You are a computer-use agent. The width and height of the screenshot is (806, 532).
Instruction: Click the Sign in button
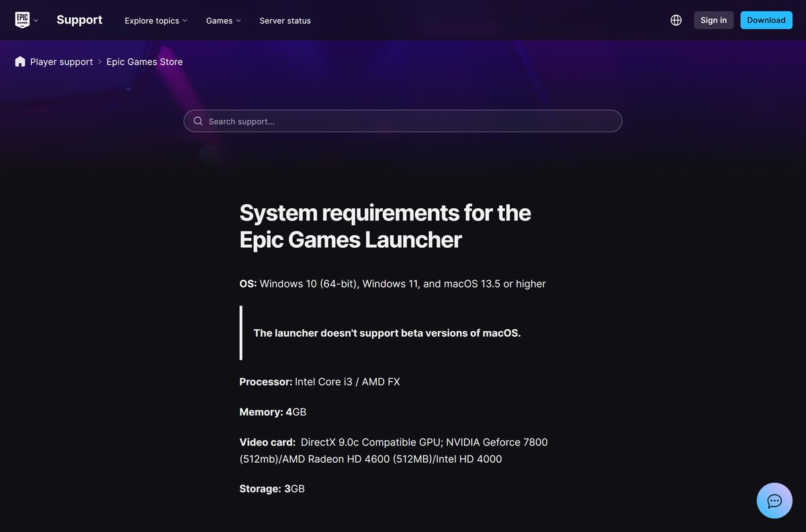(713, 20)
